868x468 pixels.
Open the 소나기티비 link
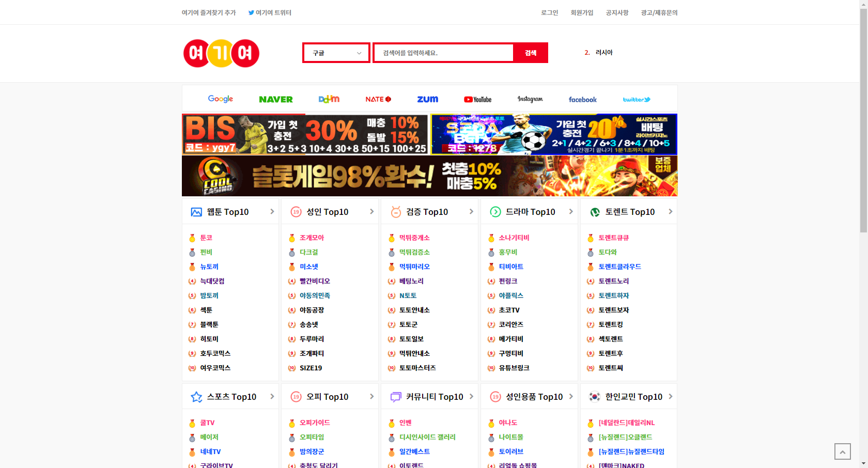pyautogui.click(x=514, y=238)
